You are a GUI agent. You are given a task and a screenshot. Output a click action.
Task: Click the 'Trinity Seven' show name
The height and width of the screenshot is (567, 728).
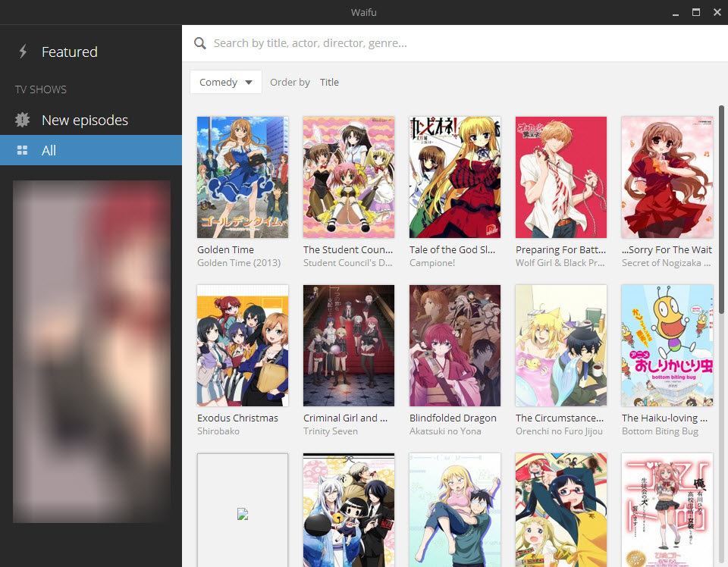[x=330, y=431]
